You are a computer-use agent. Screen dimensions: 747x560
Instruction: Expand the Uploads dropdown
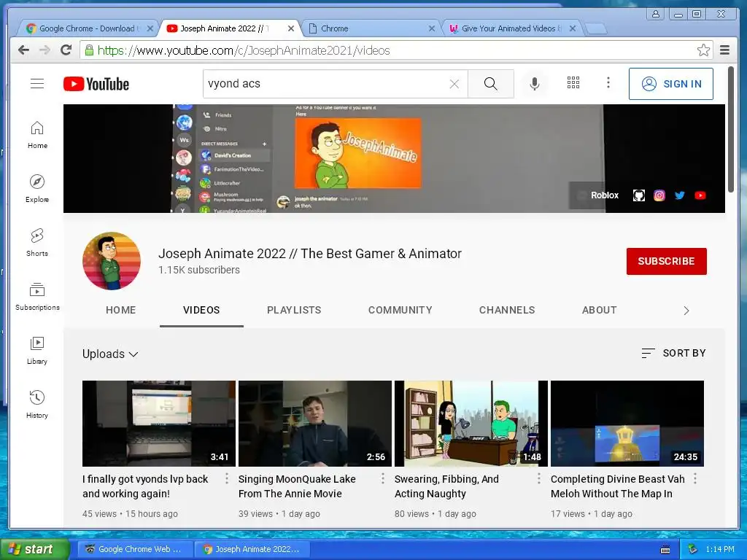point(111,354)
